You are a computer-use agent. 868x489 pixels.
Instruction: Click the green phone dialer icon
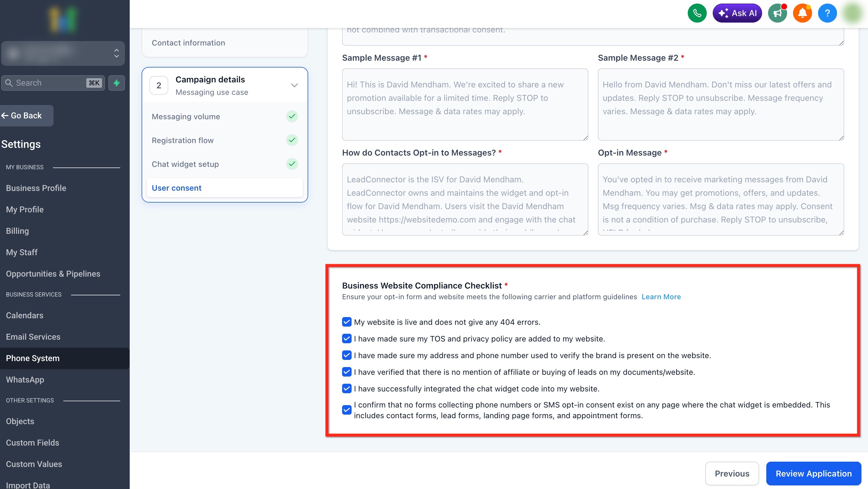click(697, 13)
